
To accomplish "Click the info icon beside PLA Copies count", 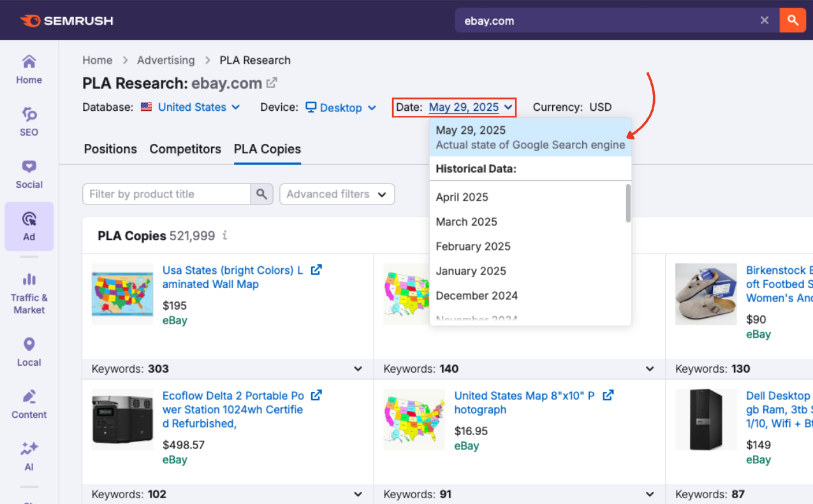I will (x=224, y=236).
